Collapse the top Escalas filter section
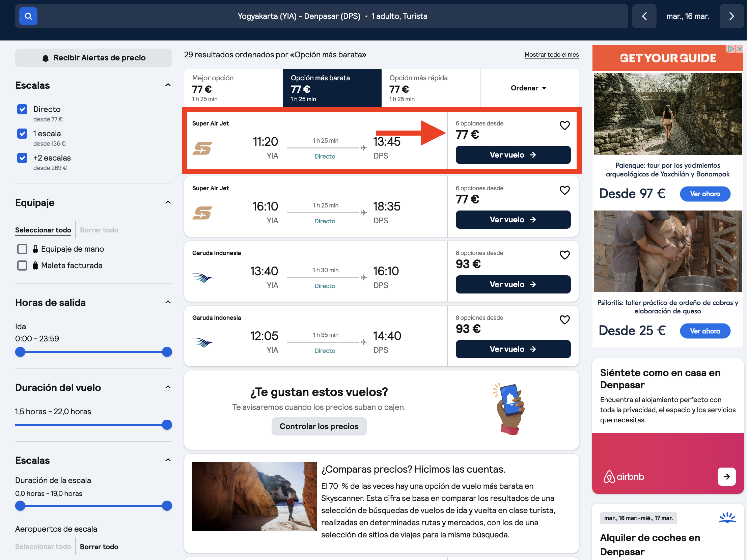747x560 pixels. [168, 85]
